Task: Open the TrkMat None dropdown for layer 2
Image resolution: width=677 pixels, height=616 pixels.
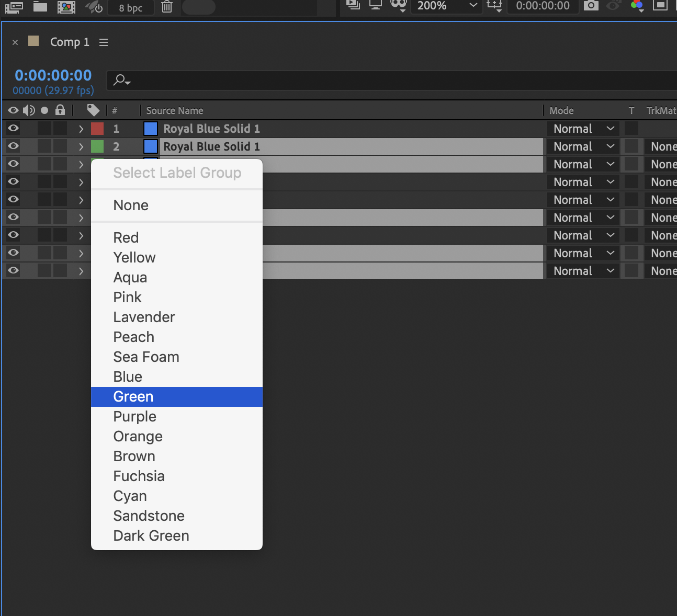Action: click(663, 146)
